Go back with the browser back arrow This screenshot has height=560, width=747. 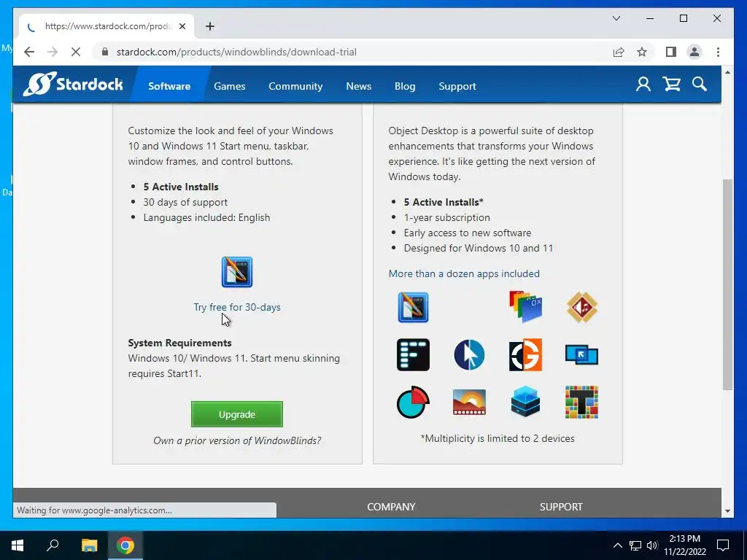(x=29, y=52)
